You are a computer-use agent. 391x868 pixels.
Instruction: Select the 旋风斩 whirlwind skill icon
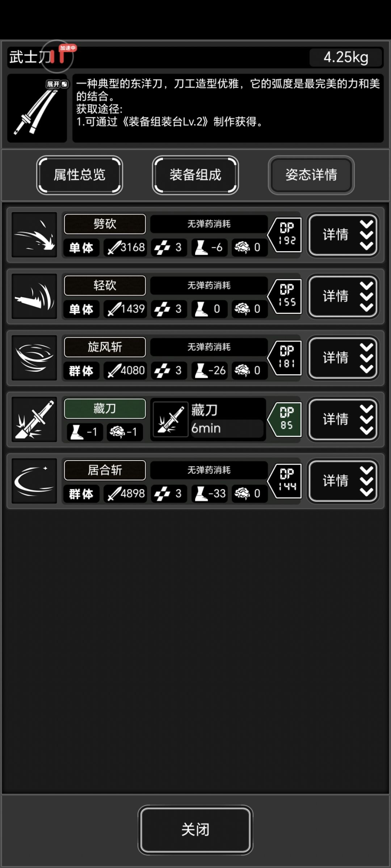tap(34, 358)
